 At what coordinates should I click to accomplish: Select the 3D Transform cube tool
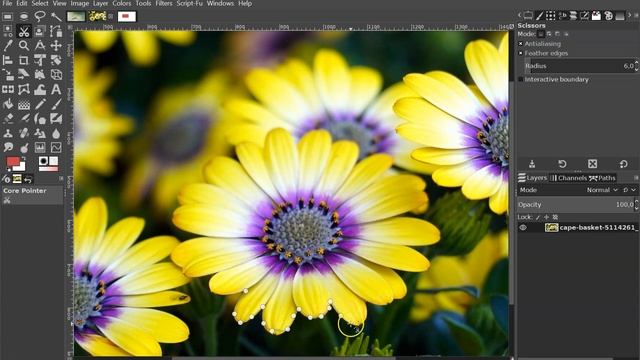coord(56,75)
